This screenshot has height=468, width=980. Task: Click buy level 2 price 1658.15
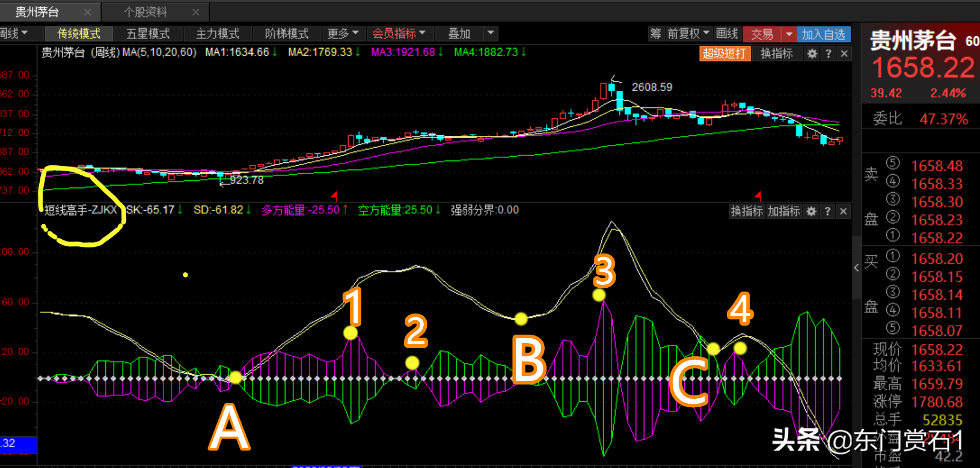click(x=937, y=277)
